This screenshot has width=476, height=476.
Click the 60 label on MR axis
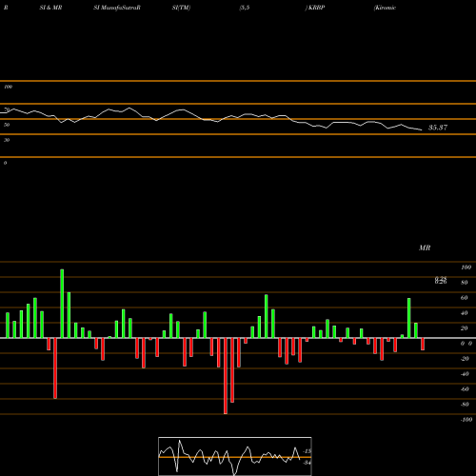465,298
